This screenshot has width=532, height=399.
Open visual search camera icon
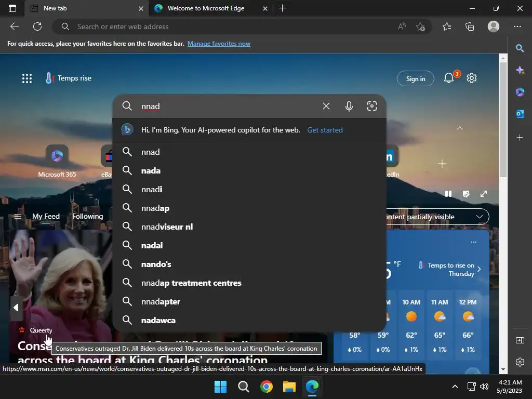(x=372, y=106)
